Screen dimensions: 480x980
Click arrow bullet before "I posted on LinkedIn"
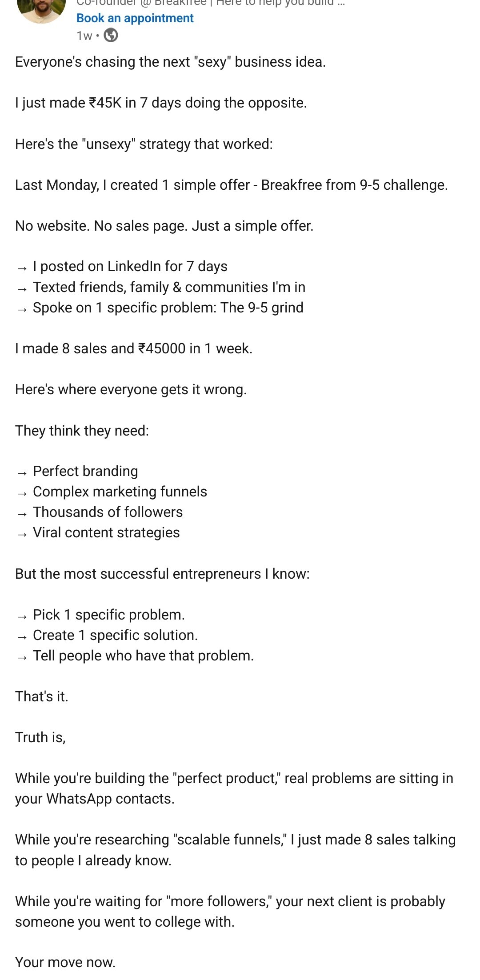click(22, 268)
